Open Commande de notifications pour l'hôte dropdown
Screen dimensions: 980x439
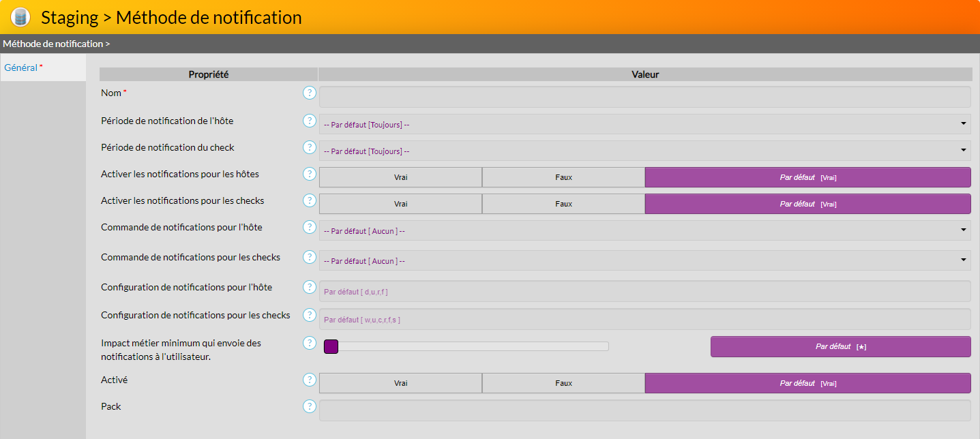click(644, 231)
